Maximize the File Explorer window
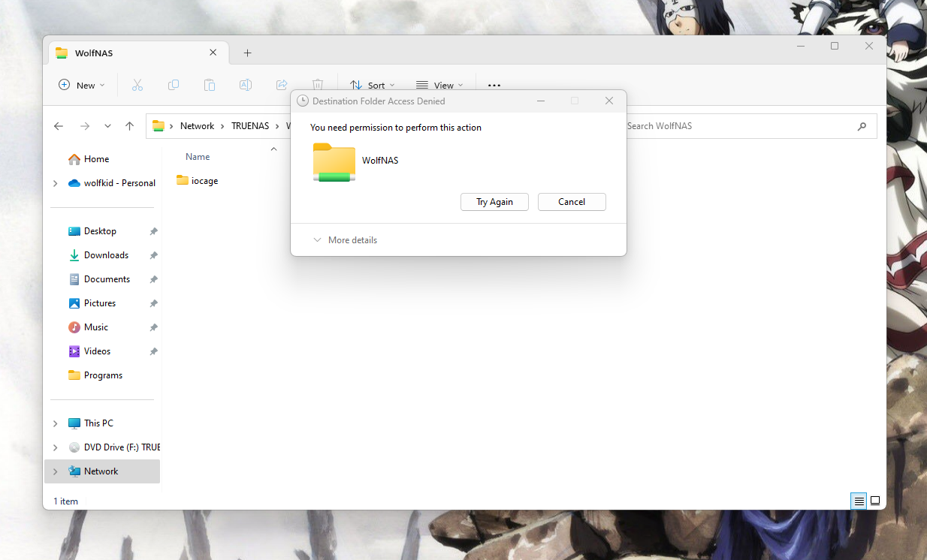Viewport: 927px width, 560px height. click(x=835, y=46)
